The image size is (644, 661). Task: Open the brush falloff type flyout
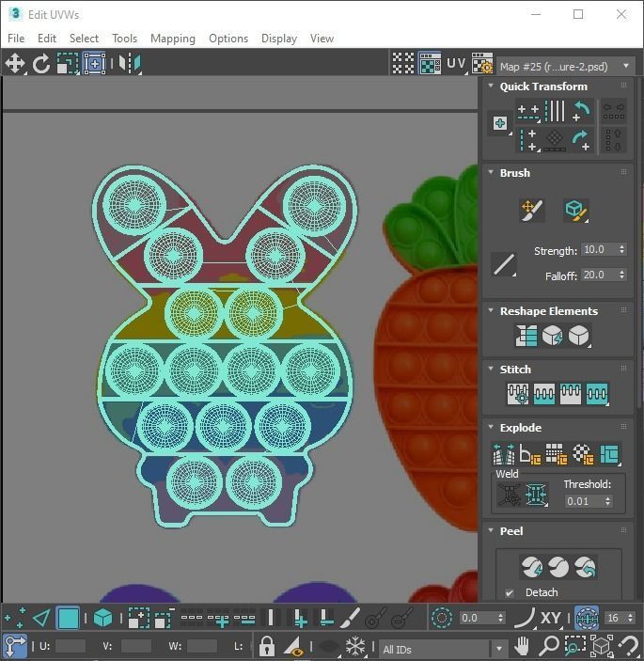coord(504,265)
